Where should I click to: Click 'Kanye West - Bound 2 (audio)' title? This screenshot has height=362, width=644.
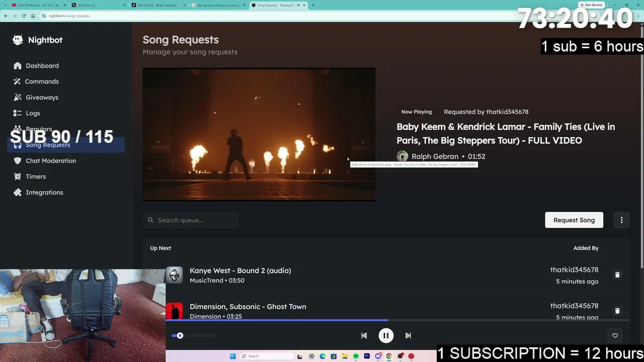click(x=240, y=270)
